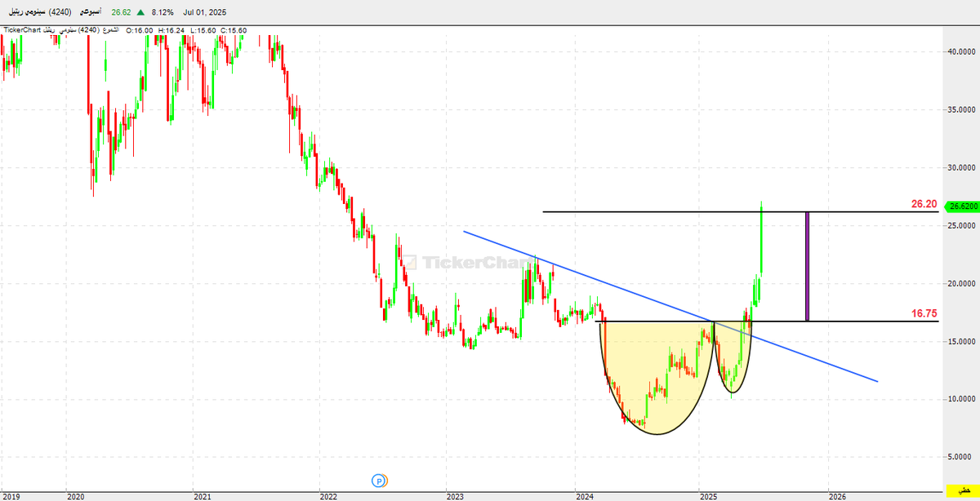Click the 2023 label on time axis
This screenshot has height=501, width=980.
pos(455,495)
